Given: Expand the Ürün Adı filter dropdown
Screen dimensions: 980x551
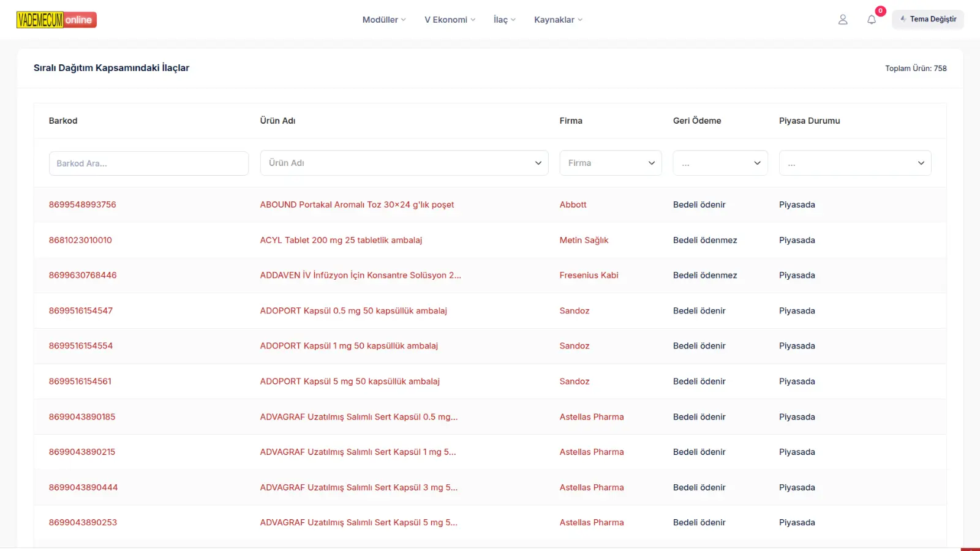Looking at the screenshot, I should pos(404,163).
